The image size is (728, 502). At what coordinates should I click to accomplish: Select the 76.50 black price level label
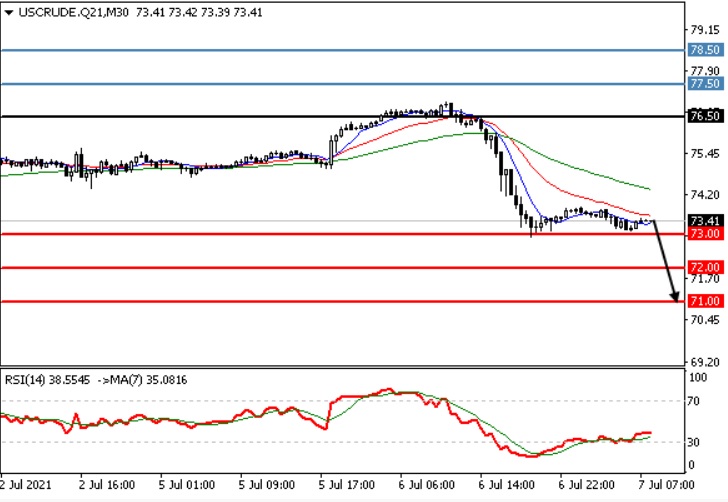(705, 116)
